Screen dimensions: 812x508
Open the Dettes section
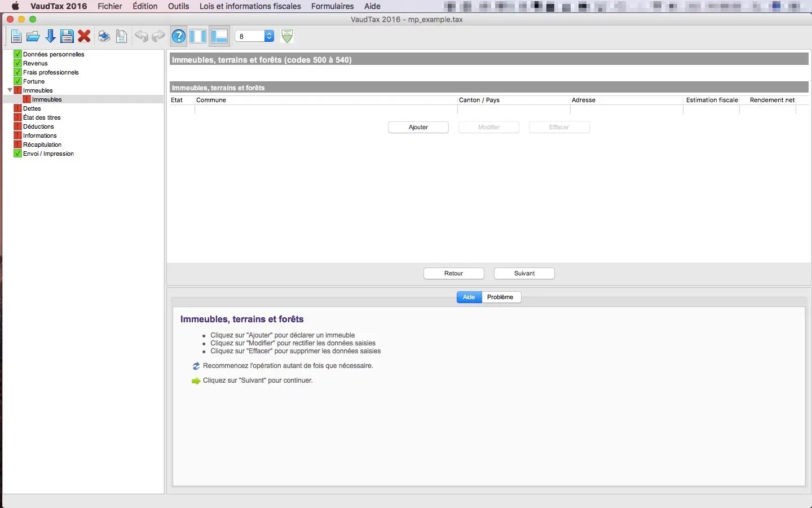pyautogui.click(x=32, y=108)
